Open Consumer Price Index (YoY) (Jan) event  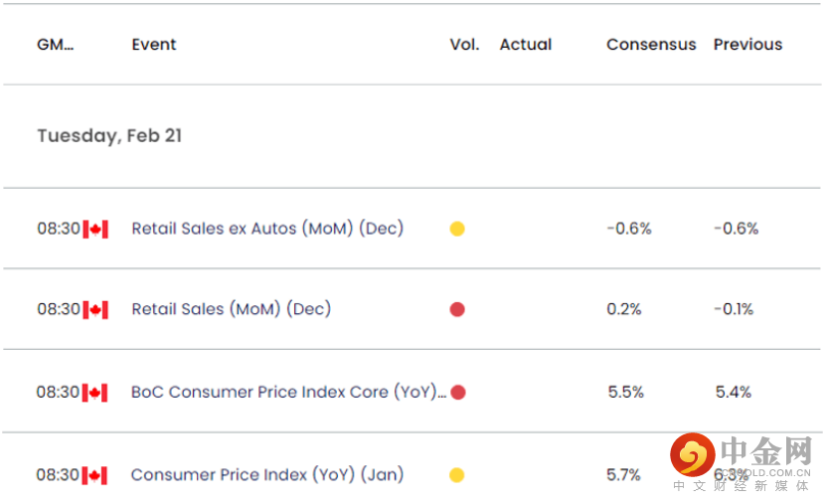tap(266, 475)
